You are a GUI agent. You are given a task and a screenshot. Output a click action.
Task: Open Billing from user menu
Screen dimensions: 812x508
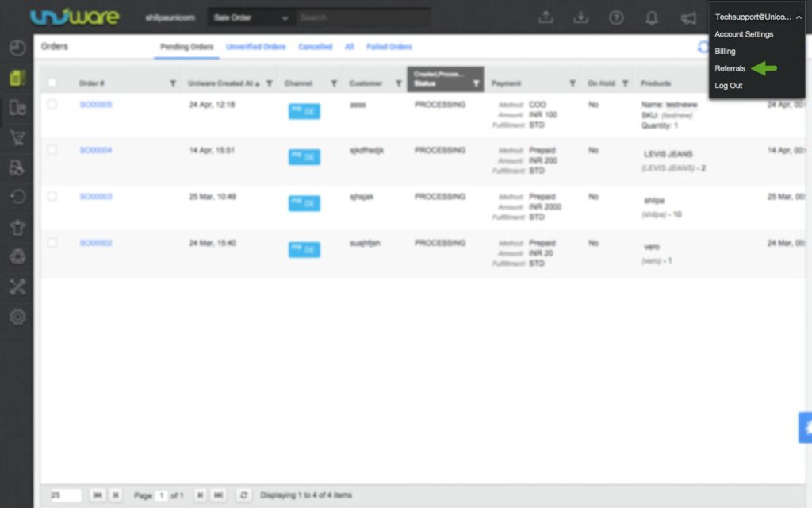(725, 52)
